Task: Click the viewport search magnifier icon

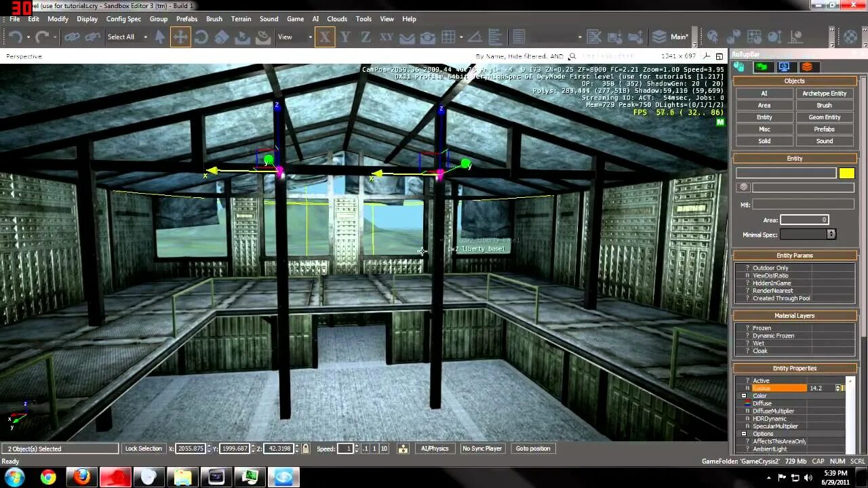Action: click(x=572, y=57)
